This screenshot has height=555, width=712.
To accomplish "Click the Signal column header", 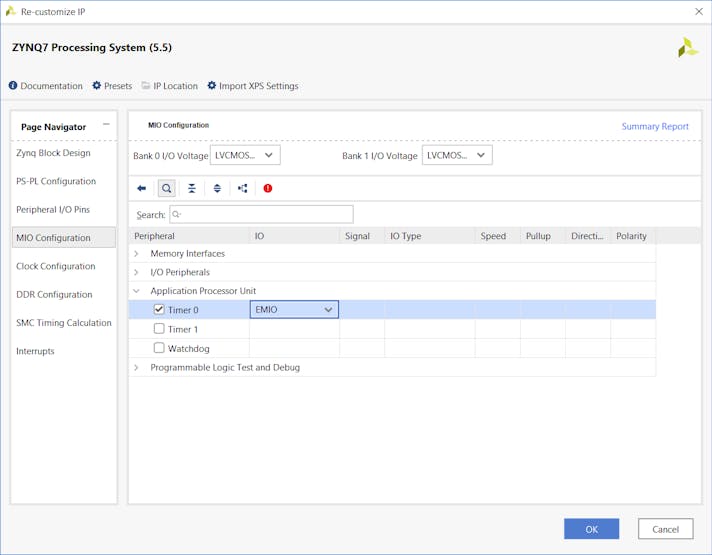I will coord(362,236).
